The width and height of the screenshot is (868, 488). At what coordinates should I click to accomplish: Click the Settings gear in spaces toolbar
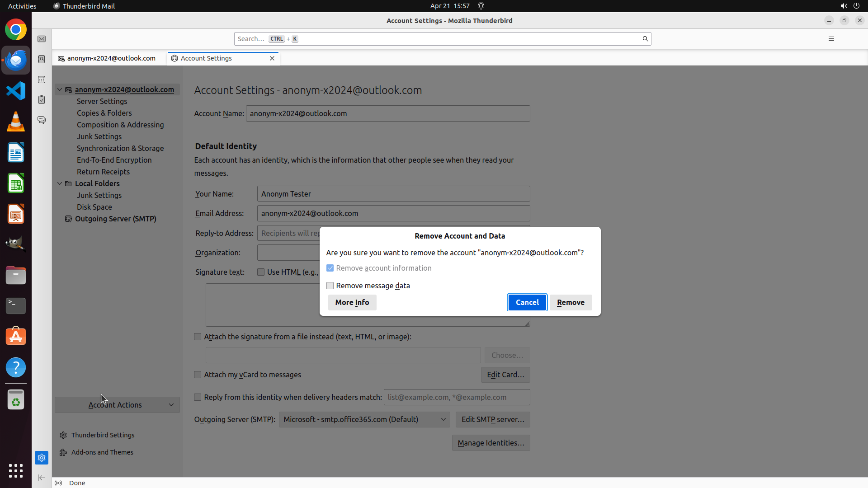[x=42, y=458]
